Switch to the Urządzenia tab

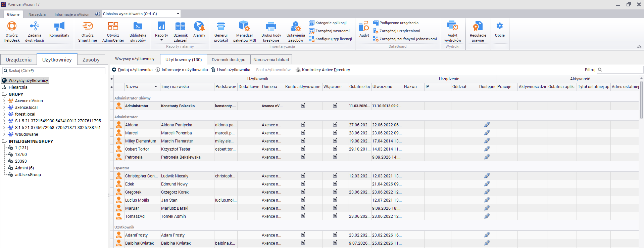[x=18, y=59]
